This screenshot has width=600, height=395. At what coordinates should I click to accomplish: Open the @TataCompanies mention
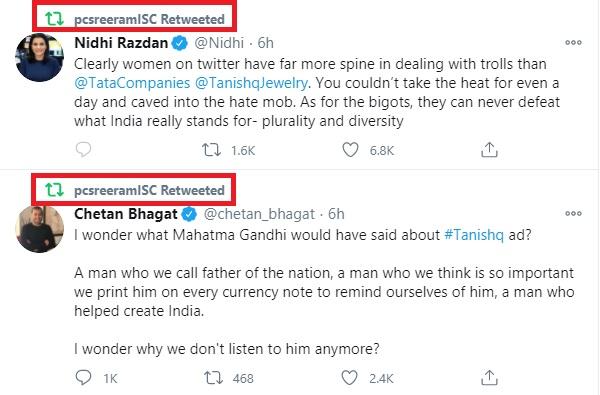(x=132, y=83)
